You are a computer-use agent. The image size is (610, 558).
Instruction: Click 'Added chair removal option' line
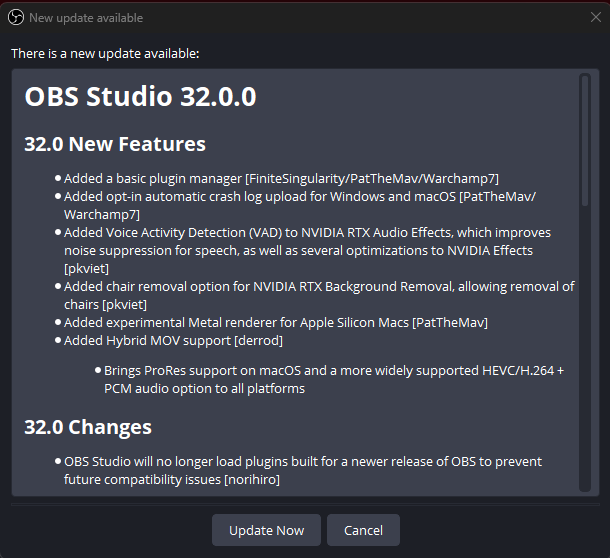tap(319, 295)
